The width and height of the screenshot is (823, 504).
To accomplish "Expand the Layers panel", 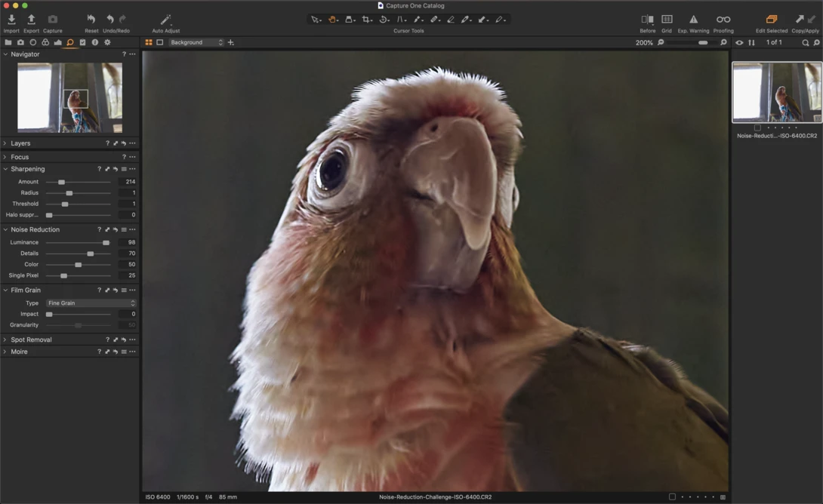I will pyautogui.click(x=5, y=143).
